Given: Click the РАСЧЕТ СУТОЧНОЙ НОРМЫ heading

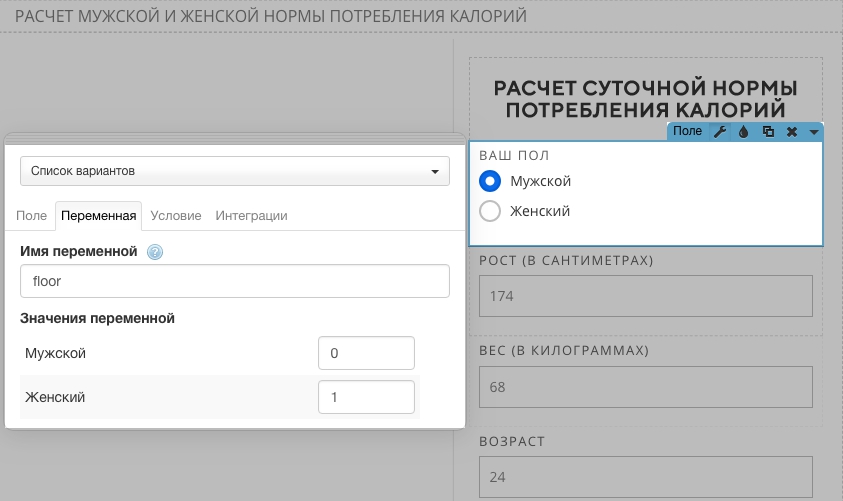Looking at the screenshot, I should coord(646,99).
